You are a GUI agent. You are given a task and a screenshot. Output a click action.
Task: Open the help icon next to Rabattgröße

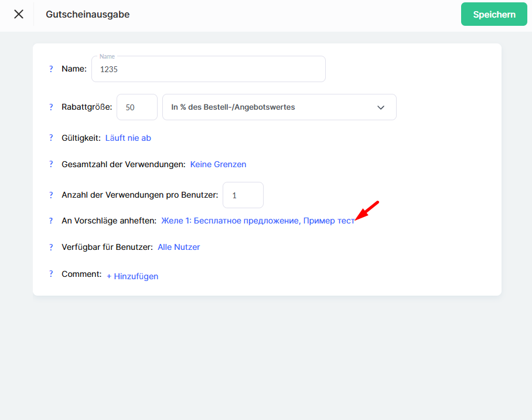(51, 107)
